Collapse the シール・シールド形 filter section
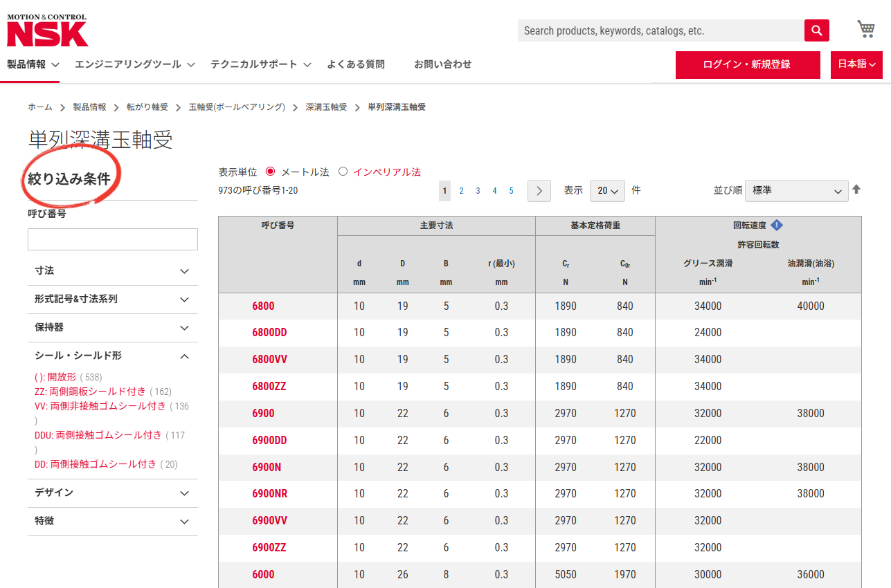This screenshot has height=588, width=891. coord(113,356)
